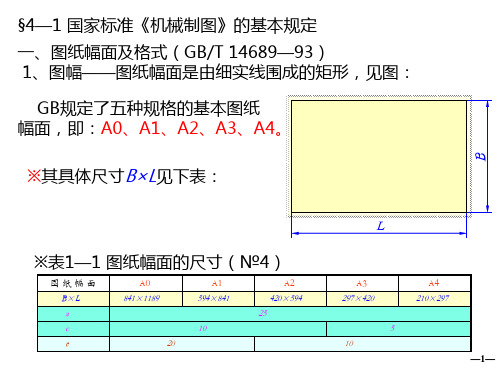Click the red A4 text in paragraph
This screenshot has width=500, height=375.
click(264, 128)
